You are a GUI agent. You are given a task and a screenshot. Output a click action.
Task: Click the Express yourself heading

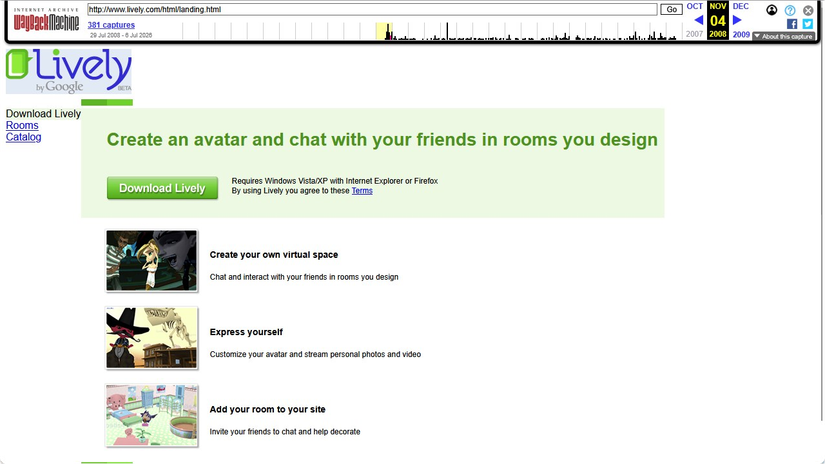[x=246, y=332]
